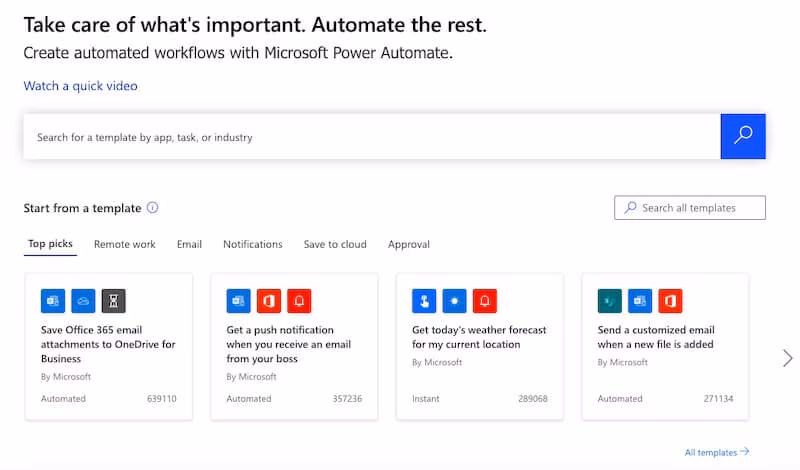
Task: Click the blue search magnifier button
Action: tap(743, 136)
